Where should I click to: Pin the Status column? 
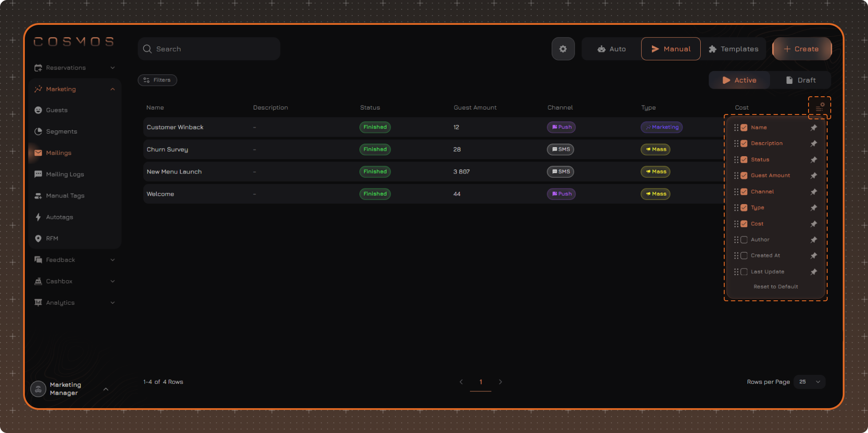pos(813,160)
